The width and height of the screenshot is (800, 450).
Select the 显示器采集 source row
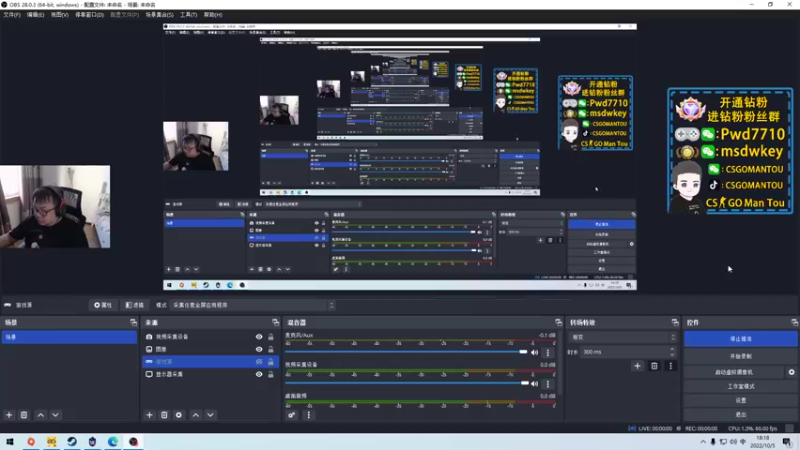pyautogui.click(x=210, y=374)
